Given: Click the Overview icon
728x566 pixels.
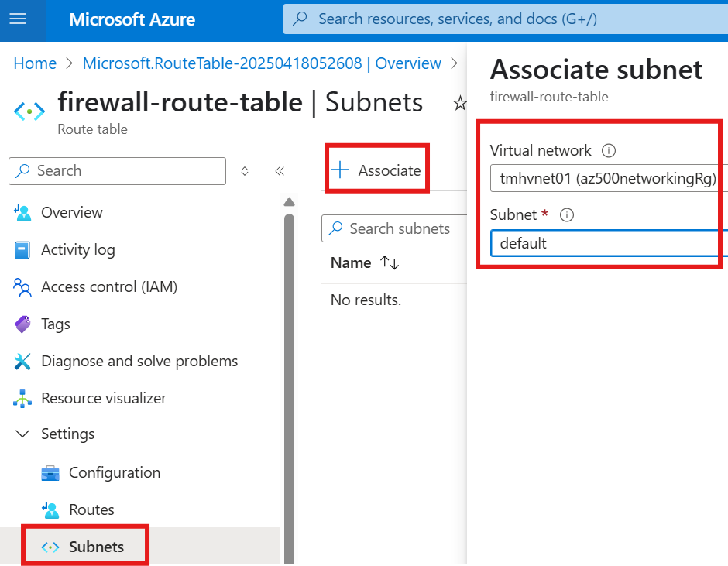Looking at the screenshot, I should (22, 213).
